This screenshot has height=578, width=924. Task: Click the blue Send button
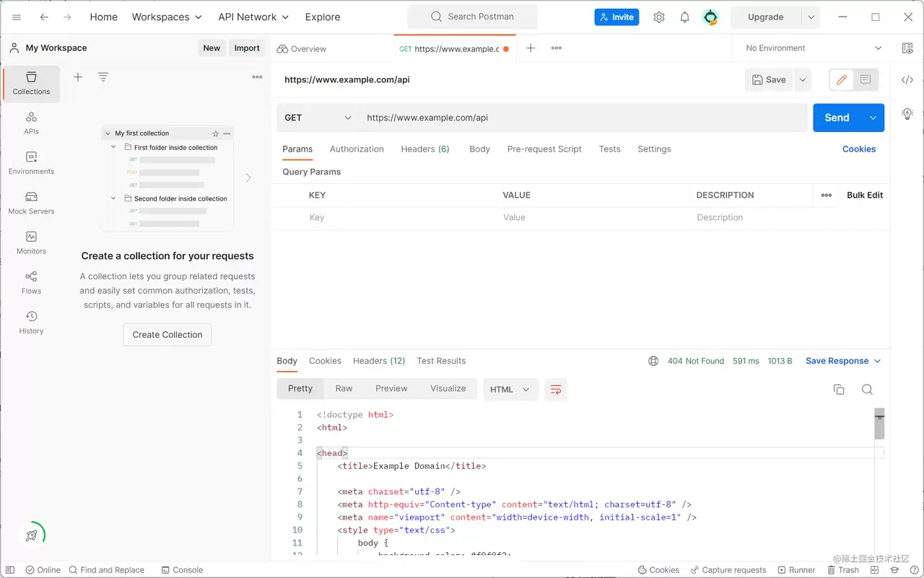tap(837, 118)
